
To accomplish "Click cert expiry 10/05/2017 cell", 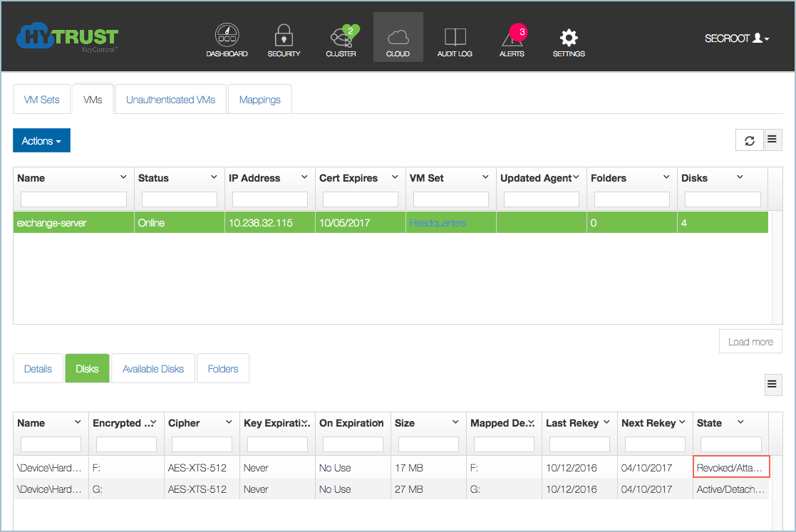I will 361,223.
